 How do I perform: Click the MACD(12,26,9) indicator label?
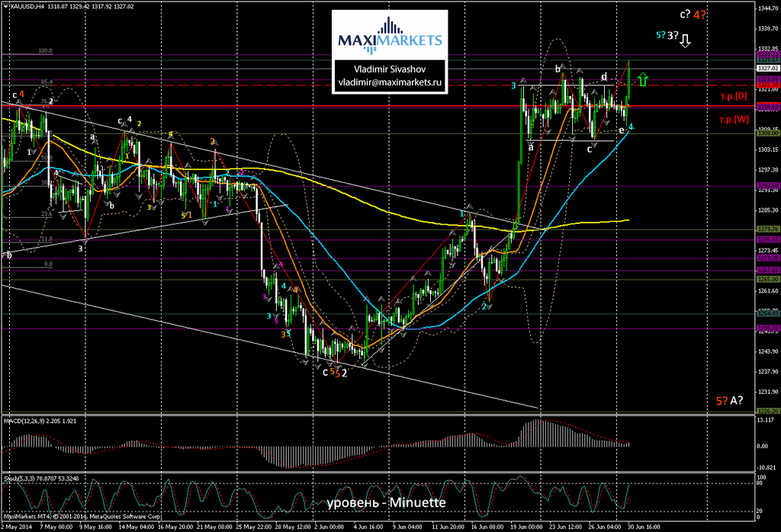(x=40, y=421)
